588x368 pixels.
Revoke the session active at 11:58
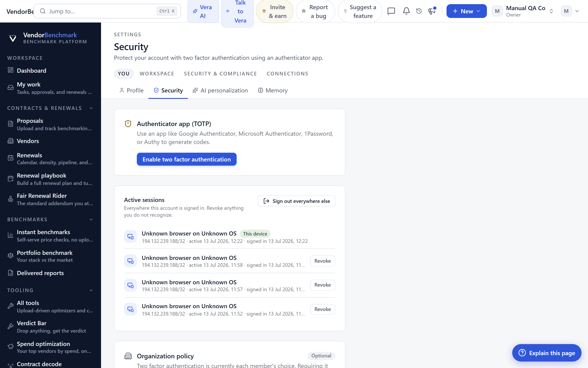(x=322, y=261)
